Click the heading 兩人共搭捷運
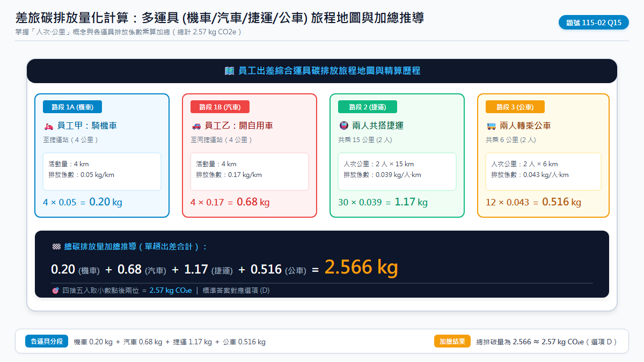This screenshot has height=362, width=644. point(378,126)
